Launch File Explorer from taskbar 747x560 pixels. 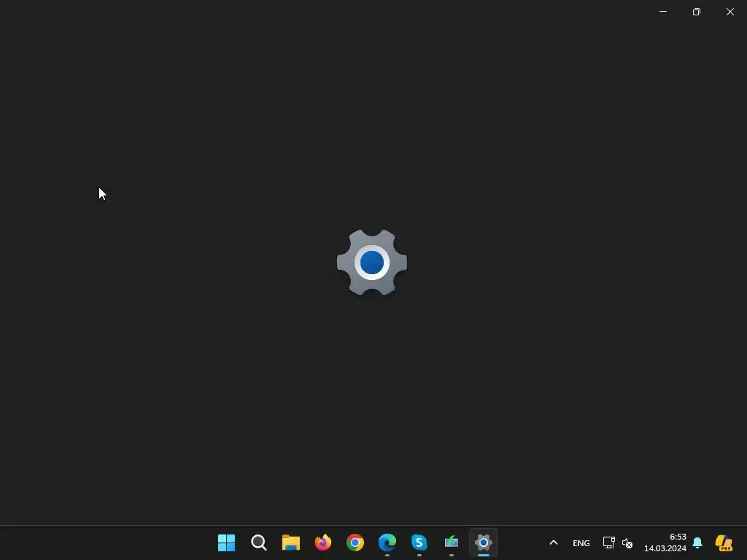pos(290,542)
